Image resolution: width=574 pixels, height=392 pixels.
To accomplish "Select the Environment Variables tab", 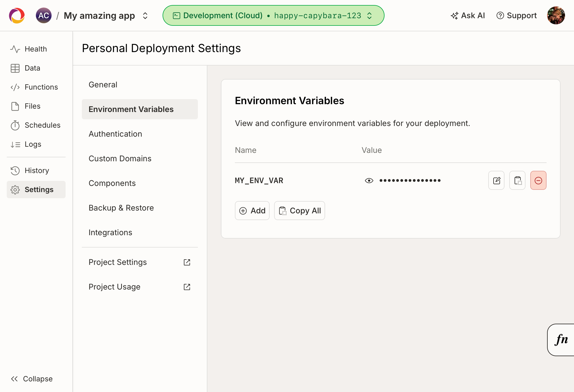I will point(140,109).
